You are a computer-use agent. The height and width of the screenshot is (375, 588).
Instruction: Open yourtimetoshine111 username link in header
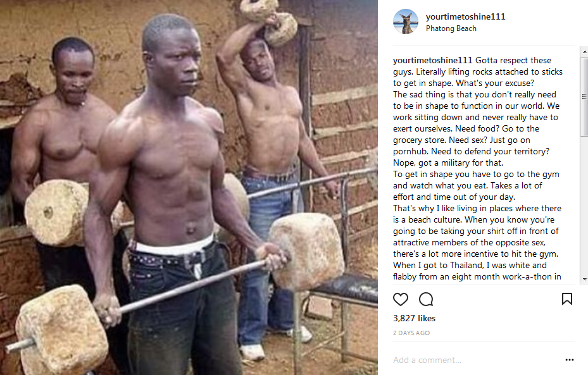click(x=465, y=16)
